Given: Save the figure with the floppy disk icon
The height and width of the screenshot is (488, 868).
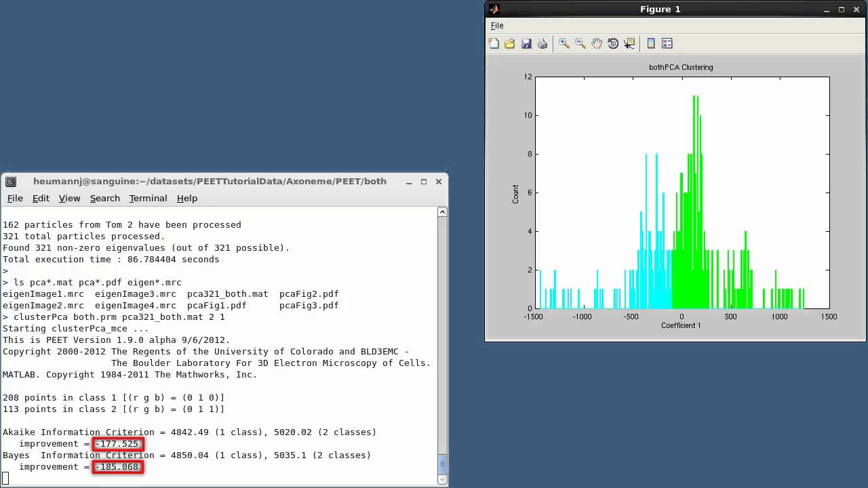Looking at the screenshot, I should coord(526,43).
